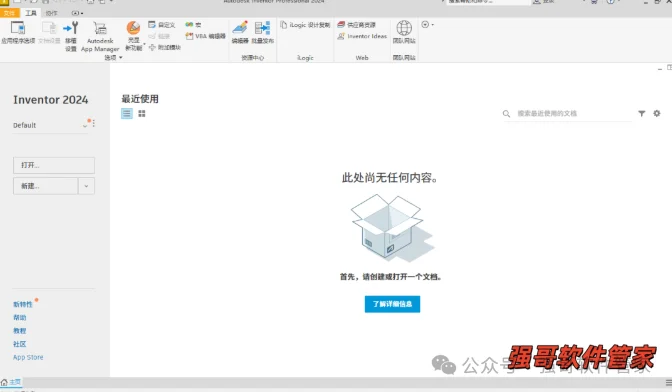This screenshot has width=672, height=392.
Task: Click the cart icon in title bar
Action: click(x=594, y=2)
